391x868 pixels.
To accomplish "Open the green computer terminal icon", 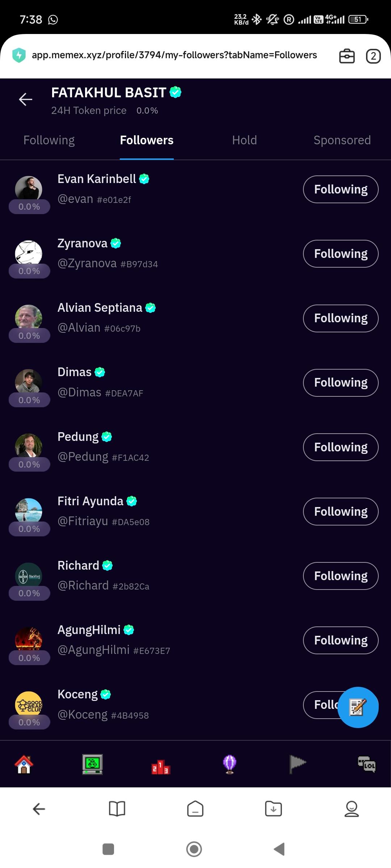I will [x=92, y=764].
